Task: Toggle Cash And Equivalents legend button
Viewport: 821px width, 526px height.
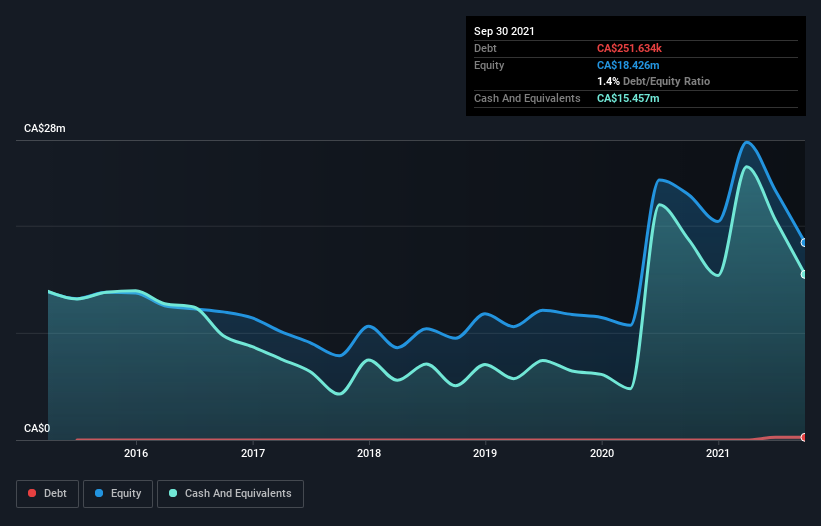Action: [x=230, y=494]
